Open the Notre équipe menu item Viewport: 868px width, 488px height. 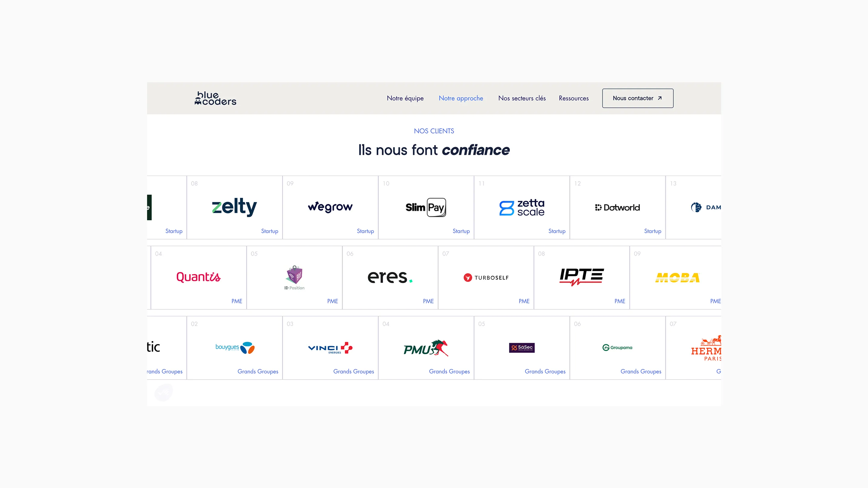coord(405,98)
